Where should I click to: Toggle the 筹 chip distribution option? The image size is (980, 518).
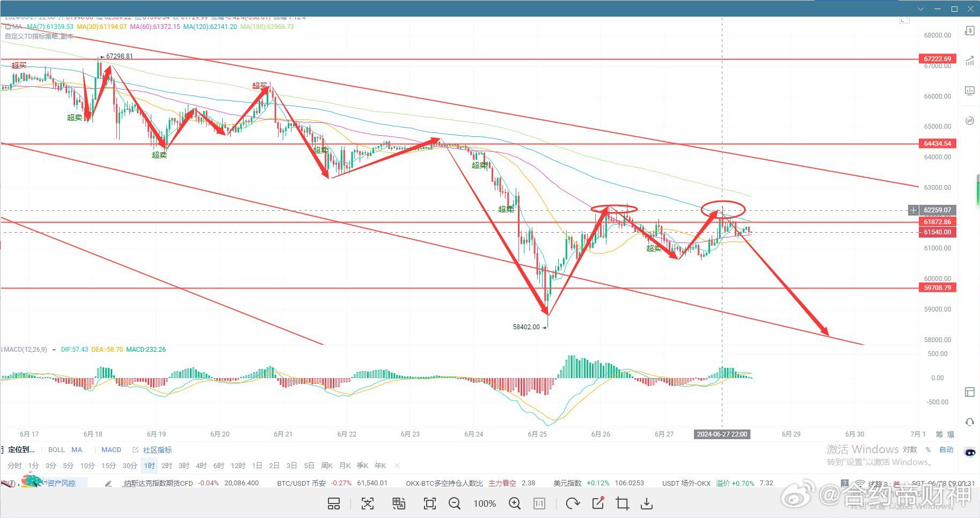939,434
